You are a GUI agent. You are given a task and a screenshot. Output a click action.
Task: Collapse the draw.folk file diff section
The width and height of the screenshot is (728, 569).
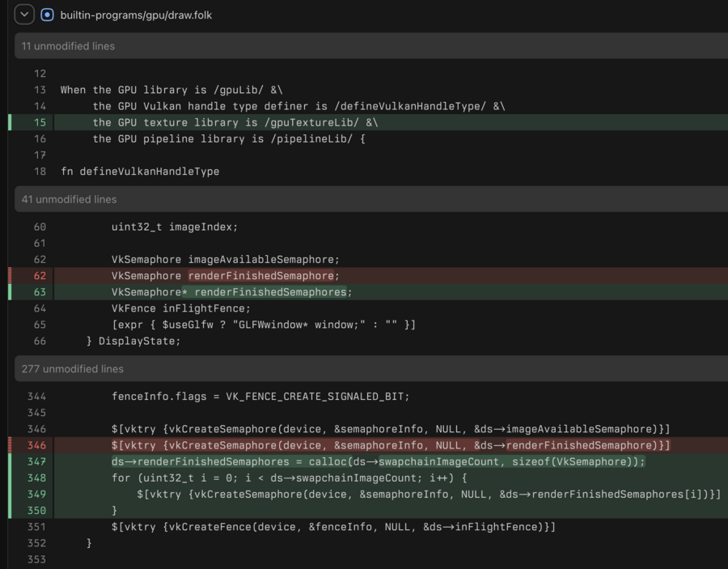point(24,15)
